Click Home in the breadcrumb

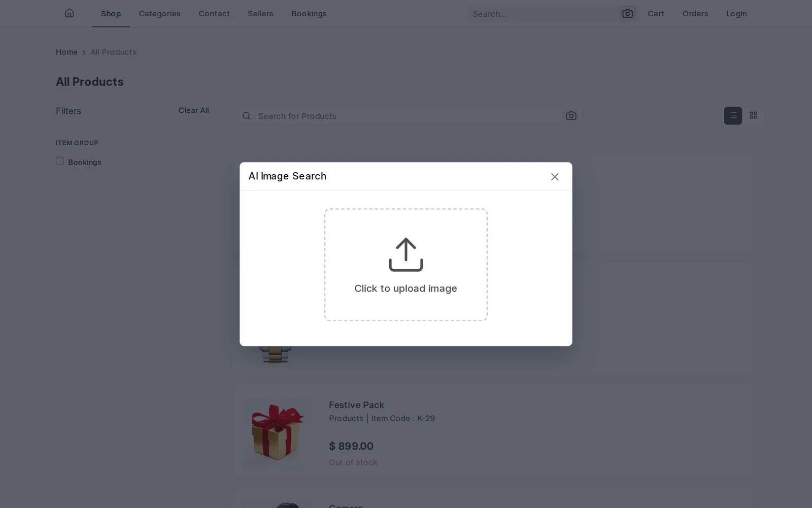(x=66, y=52)
